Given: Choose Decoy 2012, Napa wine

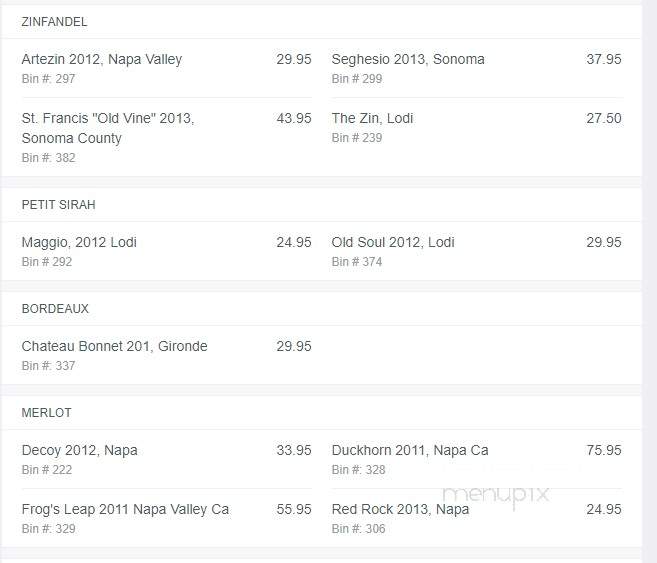Looking at the screenshot, I should pyautogui.click(x=80, y=450).
